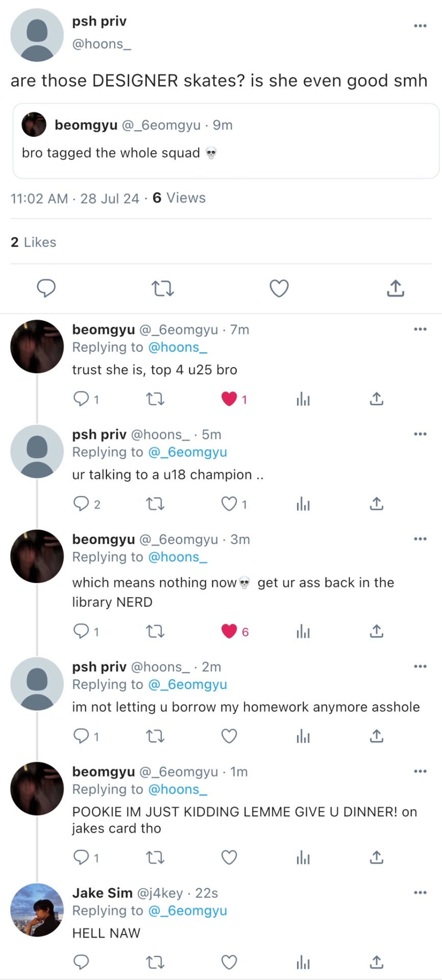Open quoted tweet 'bro tagged the whole squad'
The width and height of the screenshot is (442, 980).
226,141
